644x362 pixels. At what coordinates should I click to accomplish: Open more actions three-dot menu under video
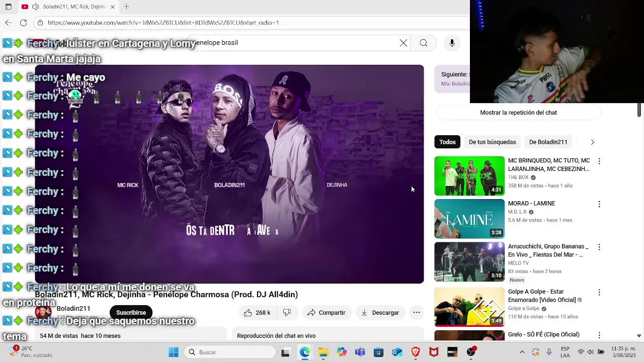pos(417,313)
